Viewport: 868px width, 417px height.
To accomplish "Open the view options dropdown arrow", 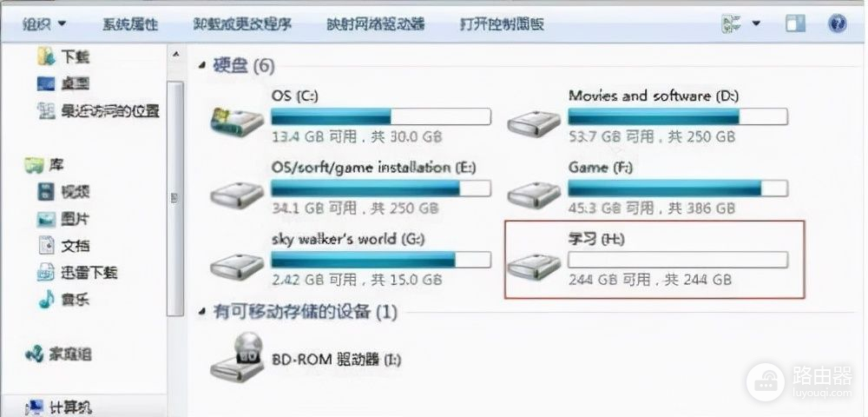I will click(756, 23).
